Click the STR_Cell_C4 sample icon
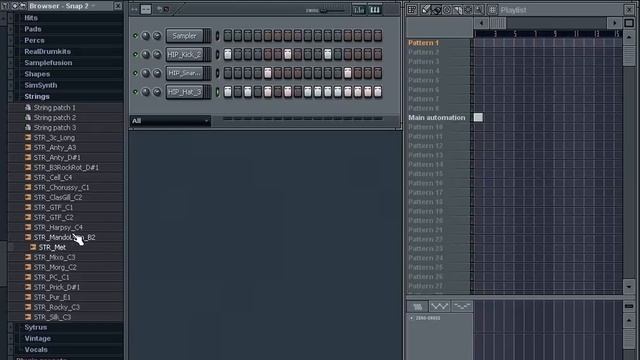The height and width of the screenshot is (360, 640). pyautogui.click(x=28, y=177)
